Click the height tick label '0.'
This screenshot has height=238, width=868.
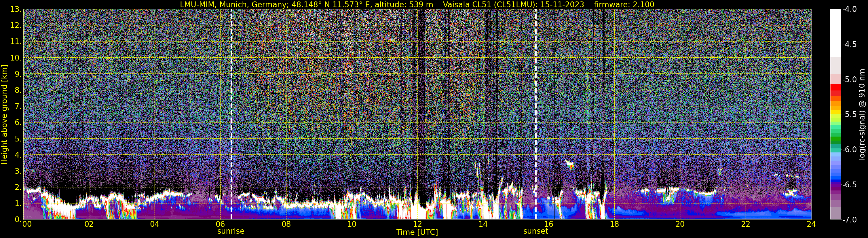(18, 220)
